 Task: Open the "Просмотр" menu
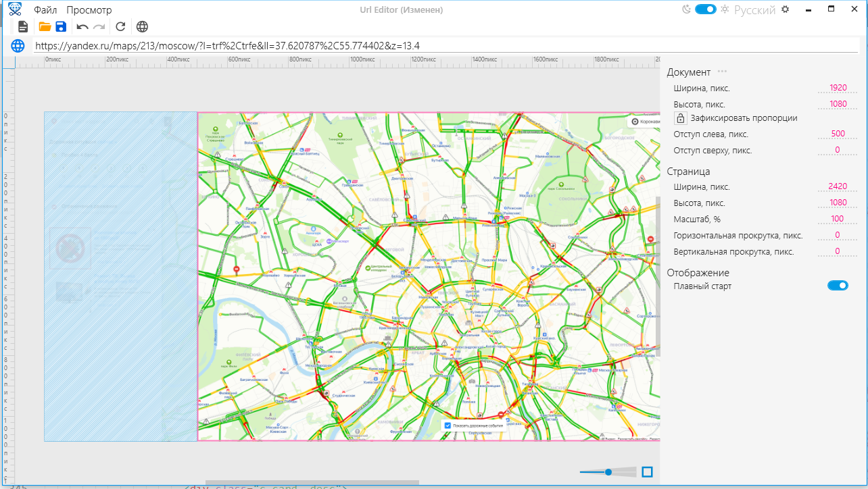(89, 10)
